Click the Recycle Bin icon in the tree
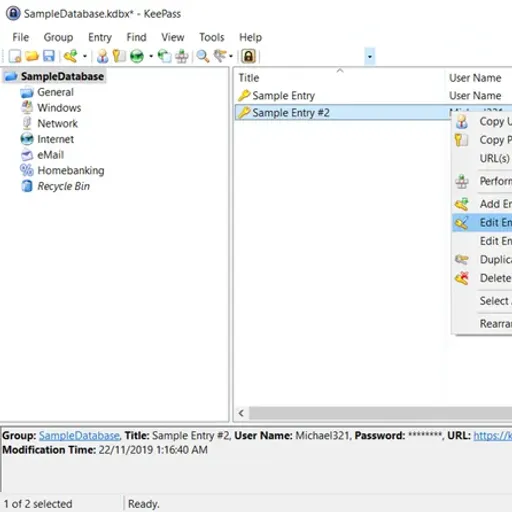Viewport: 512px width, 512px height. point(27,186)
